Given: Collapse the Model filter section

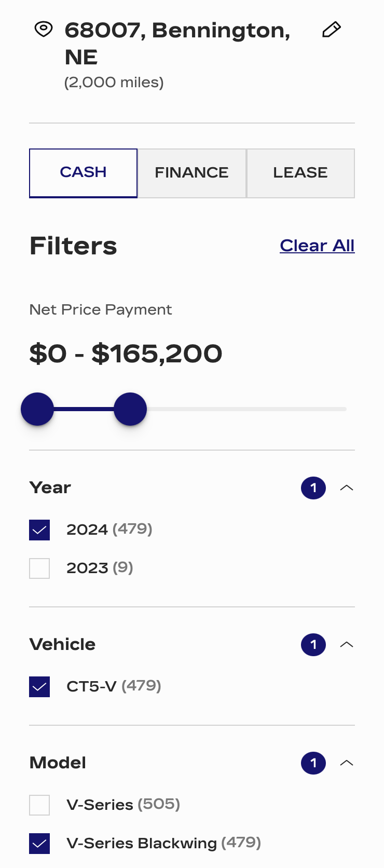Looking at the screenshot, I should point(347,763).
